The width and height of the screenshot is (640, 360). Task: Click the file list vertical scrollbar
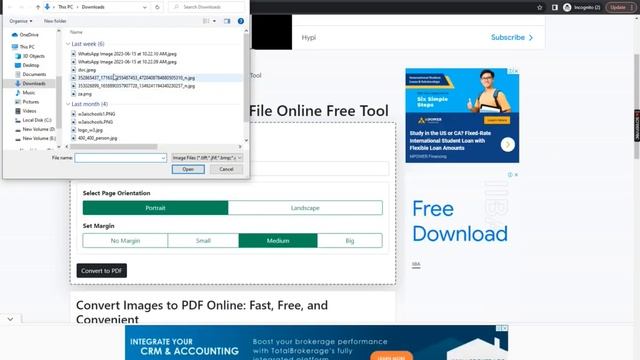[x=246, y=78]
